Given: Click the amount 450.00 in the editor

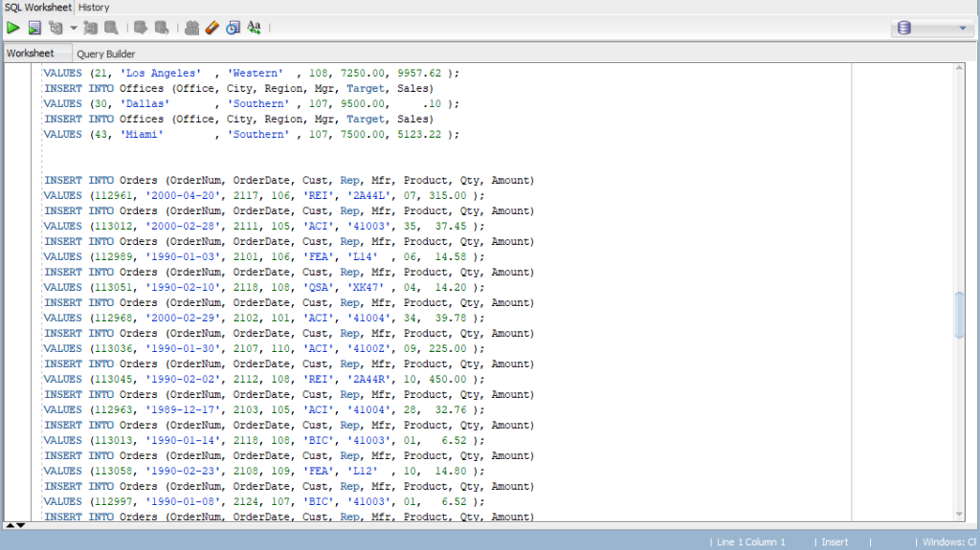Looking at the screenshot, I should [448, 380].
